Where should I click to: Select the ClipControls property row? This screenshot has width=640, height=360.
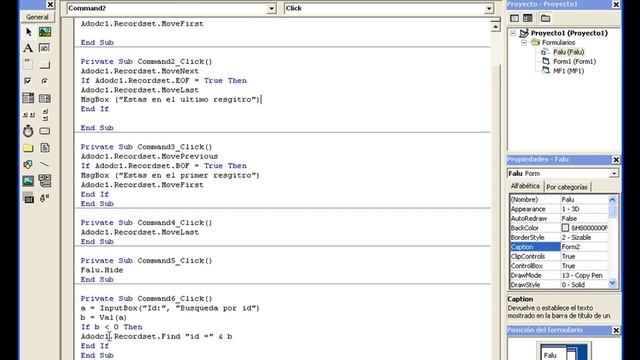(x=559, y=256)
